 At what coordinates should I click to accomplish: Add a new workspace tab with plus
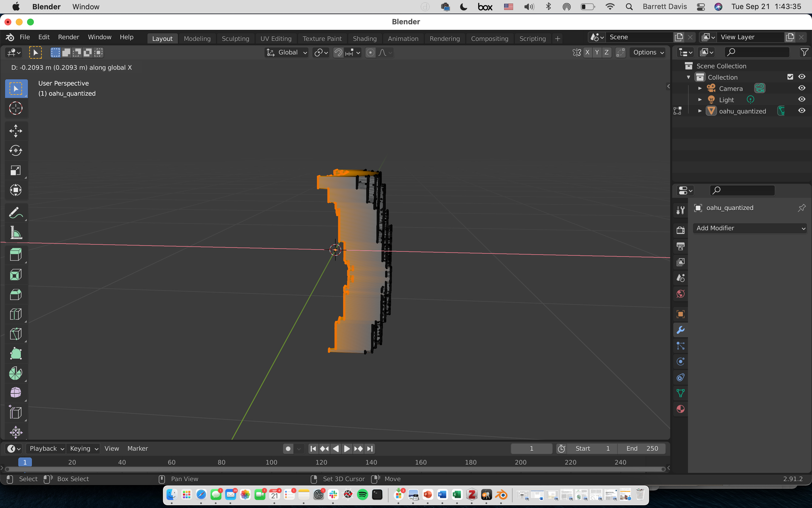[x=558, y=39]
